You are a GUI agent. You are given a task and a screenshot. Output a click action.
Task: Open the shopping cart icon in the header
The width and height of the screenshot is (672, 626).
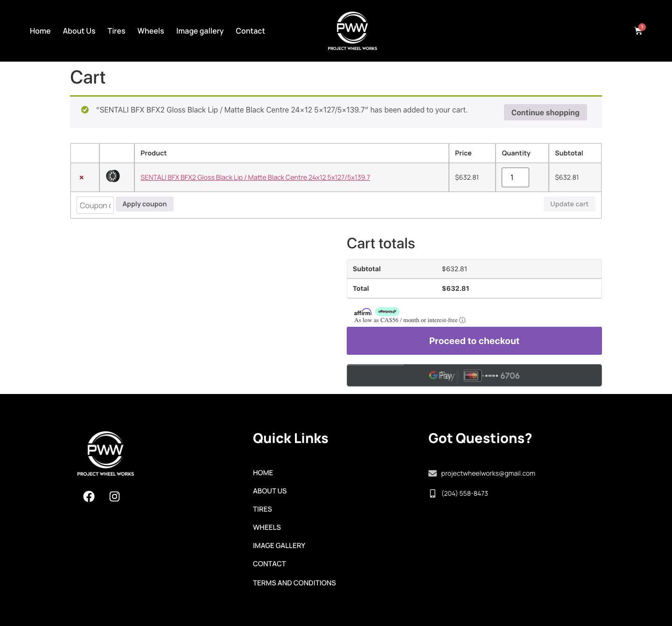(x=638, y=30)
